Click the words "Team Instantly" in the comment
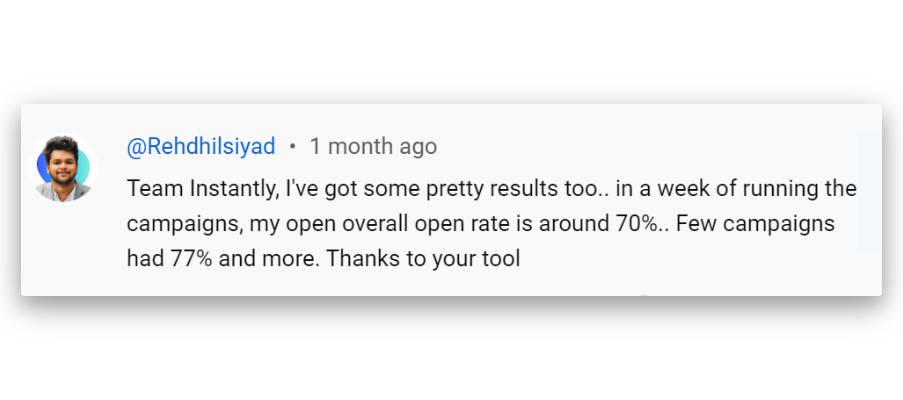 [201, 188]
